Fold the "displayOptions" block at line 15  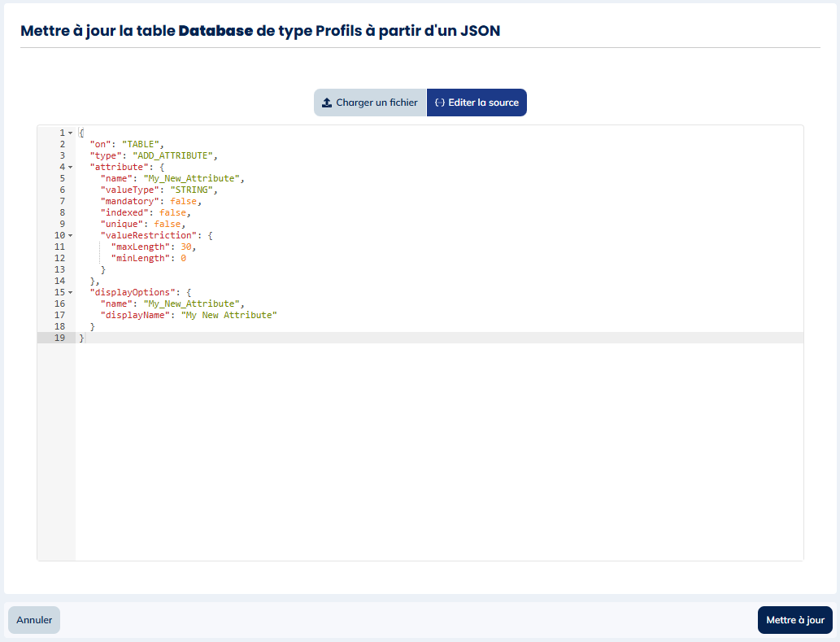point(71,292)
